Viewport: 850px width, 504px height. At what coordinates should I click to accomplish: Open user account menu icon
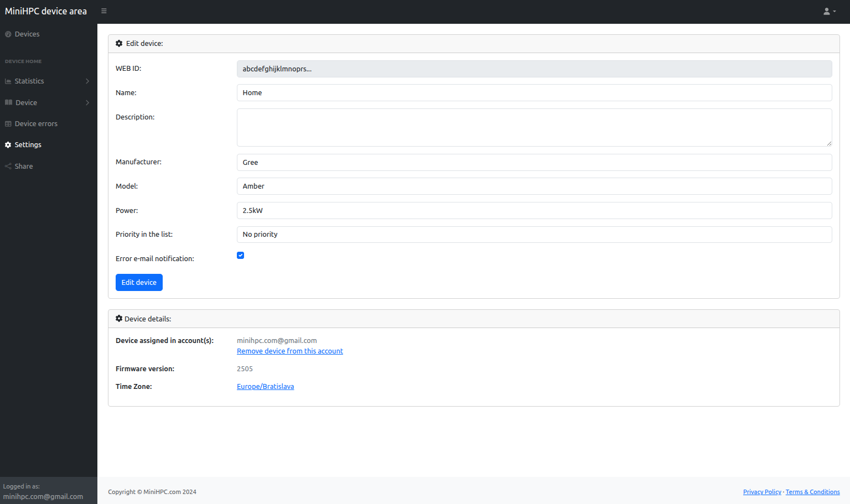point(827,11)
